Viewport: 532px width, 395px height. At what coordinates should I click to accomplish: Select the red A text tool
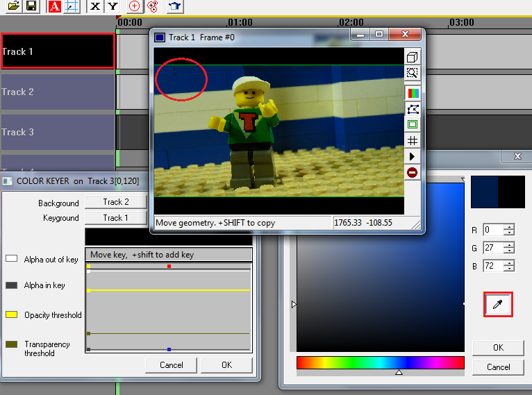(54, 6)
